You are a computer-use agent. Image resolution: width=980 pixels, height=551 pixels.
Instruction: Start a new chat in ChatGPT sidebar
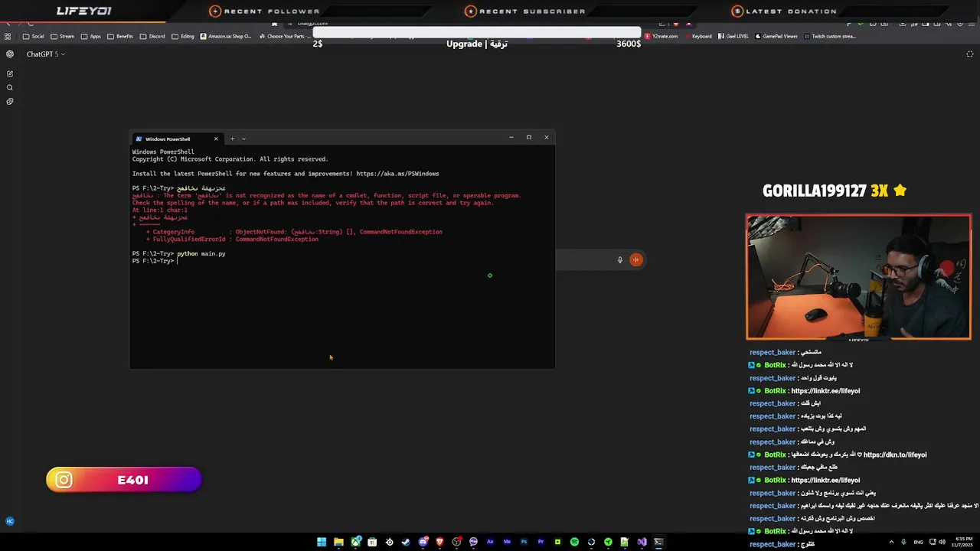click(x=10, y=73)
